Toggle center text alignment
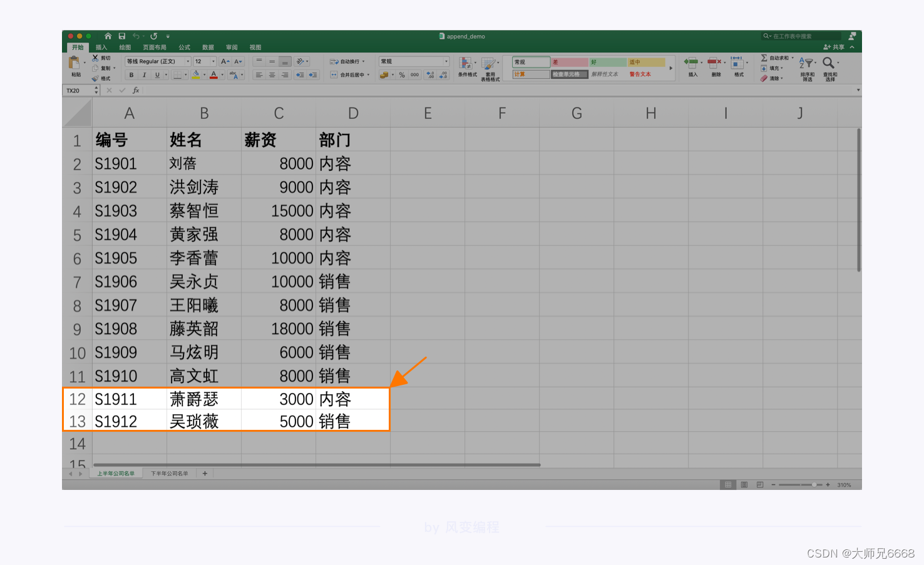The image size is (924, 565). pyautogui.click(x=272, y=75)
